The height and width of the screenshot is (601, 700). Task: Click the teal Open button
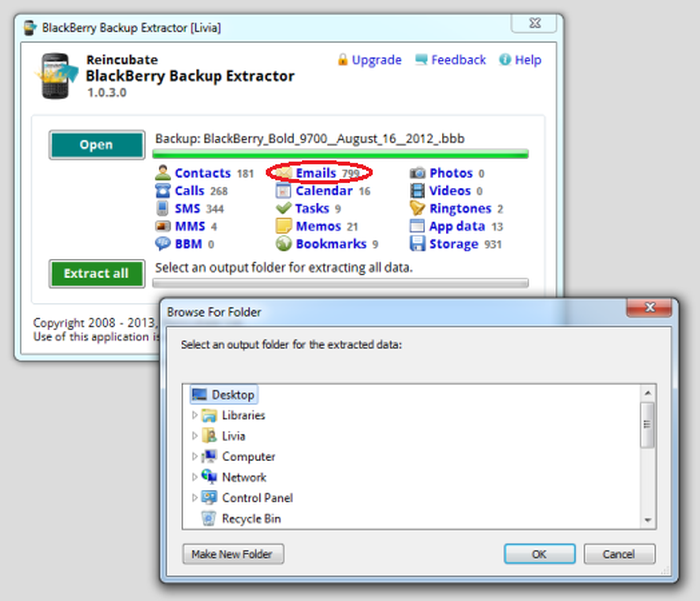tap(97, 145)
